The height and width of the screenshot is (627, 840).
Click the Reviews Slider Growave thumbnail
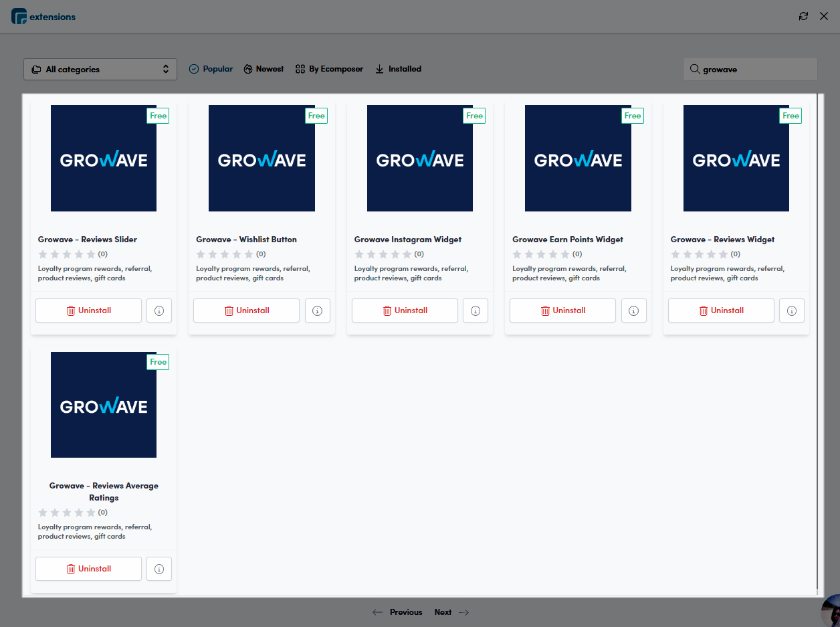104,159
